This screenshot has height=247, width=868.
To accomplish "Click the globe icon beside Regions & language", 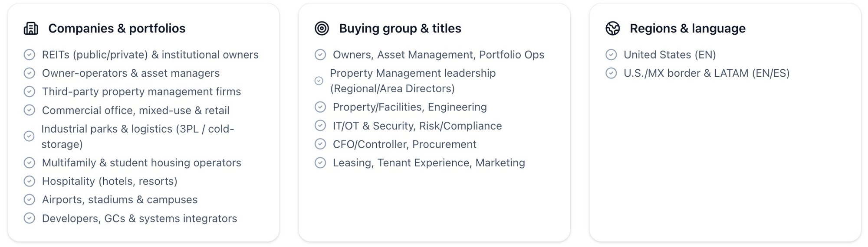I will pos(612,29).
